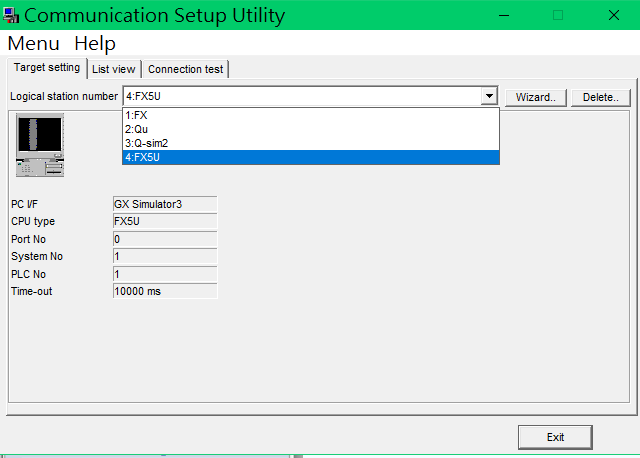Click the Port No value field
Image resolution: width=640 pixels, height=458 pixels.
(x=164, y=239)
